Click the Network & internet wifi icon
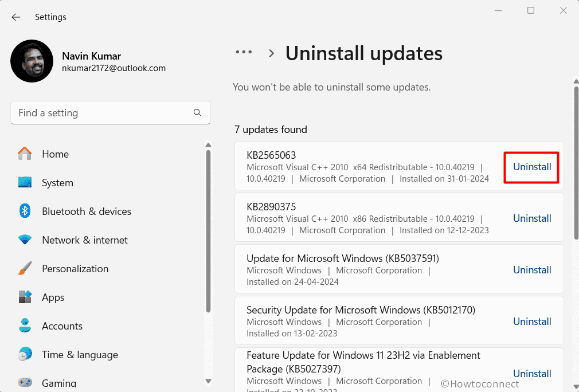The width and height of the screenshot is (579, 392). point(25,240)
